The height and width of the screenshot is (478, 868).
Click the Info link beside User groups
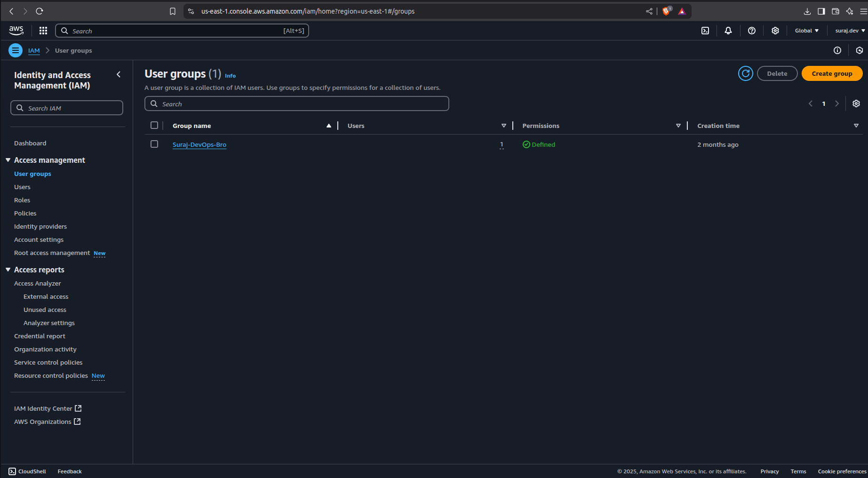point(230,76)
